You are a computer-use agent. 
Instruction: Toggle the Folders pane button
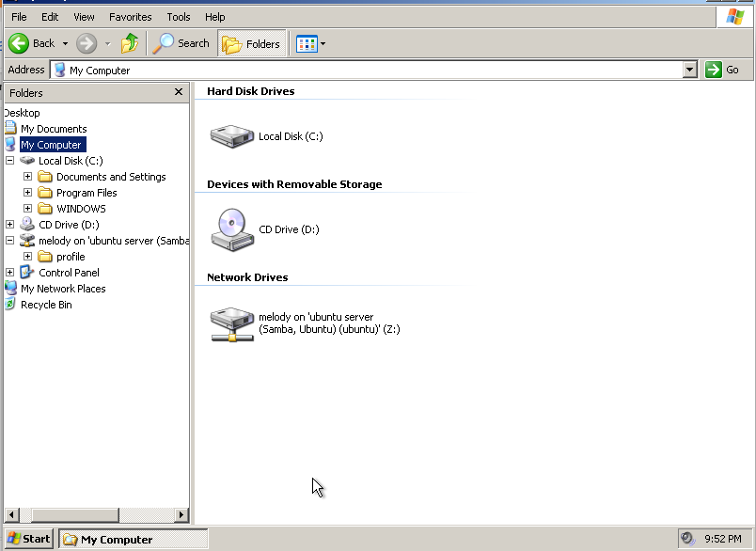252,43
